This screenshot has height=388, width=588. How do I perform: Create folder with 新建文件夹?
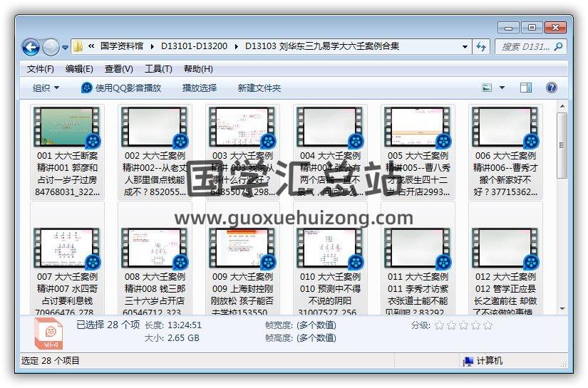(x=259, y=88)
